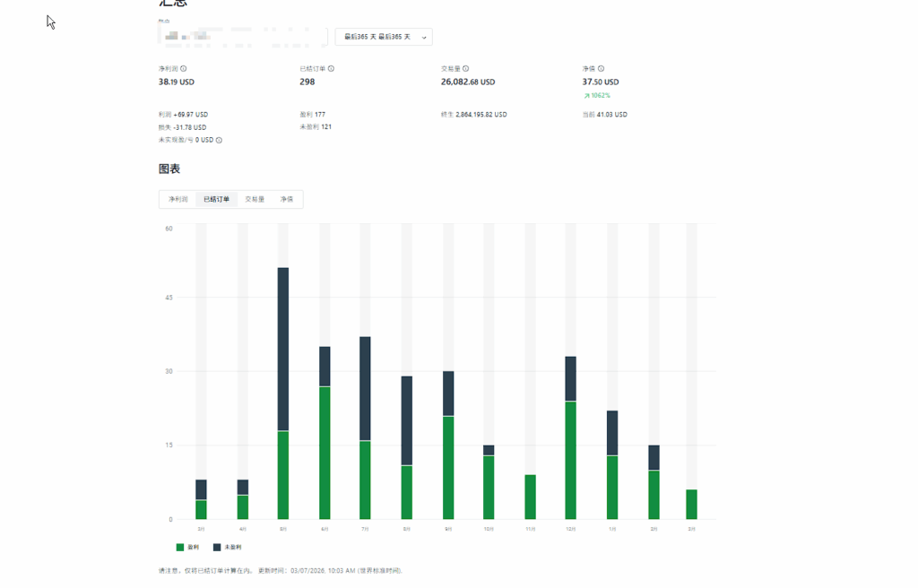The width and height of the screenshot is (918, 588).
Task: Select the 已结订单 chart tab
Action: pyautogui.click(x=216, y=200)
